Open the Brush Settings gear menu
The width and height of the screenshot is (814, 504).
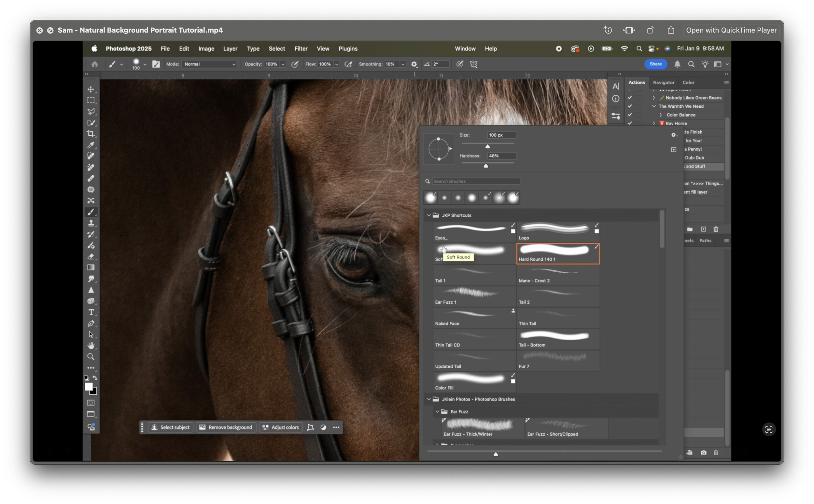[x=674, y=135]
